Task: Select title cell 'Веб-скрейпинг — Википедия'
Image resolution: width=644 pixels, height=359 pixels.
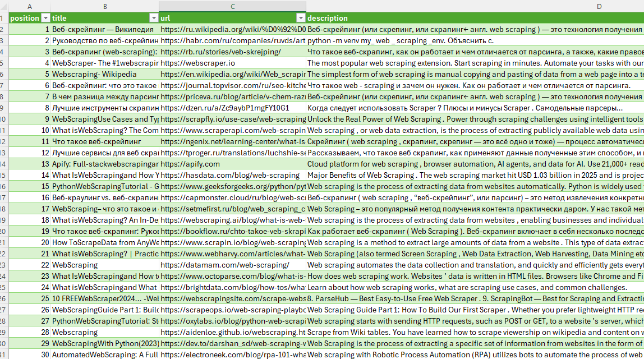Action: (105, 29)
